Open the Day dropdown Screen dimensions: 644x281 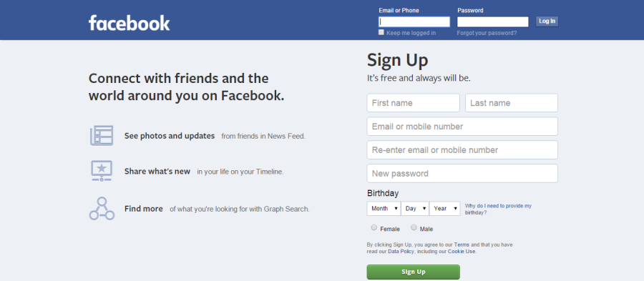(x=415, y=208)
